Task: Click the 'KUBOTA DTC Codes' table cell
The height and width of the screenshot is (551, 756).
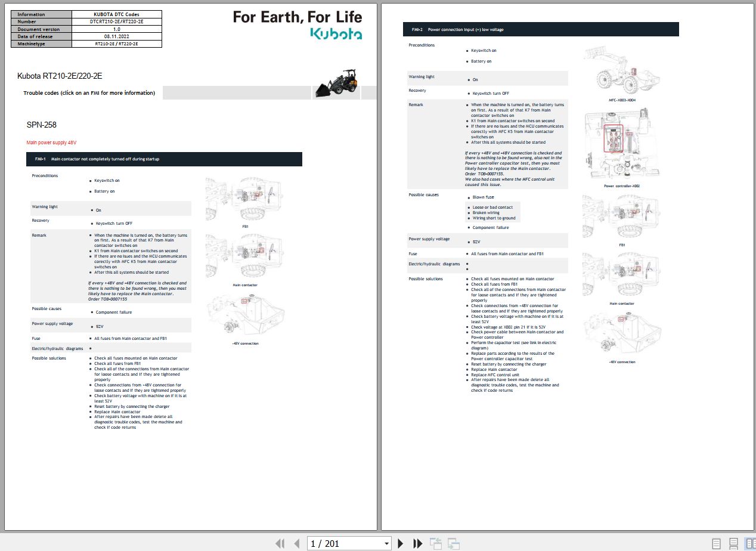Action: click(x=116, y=14)
